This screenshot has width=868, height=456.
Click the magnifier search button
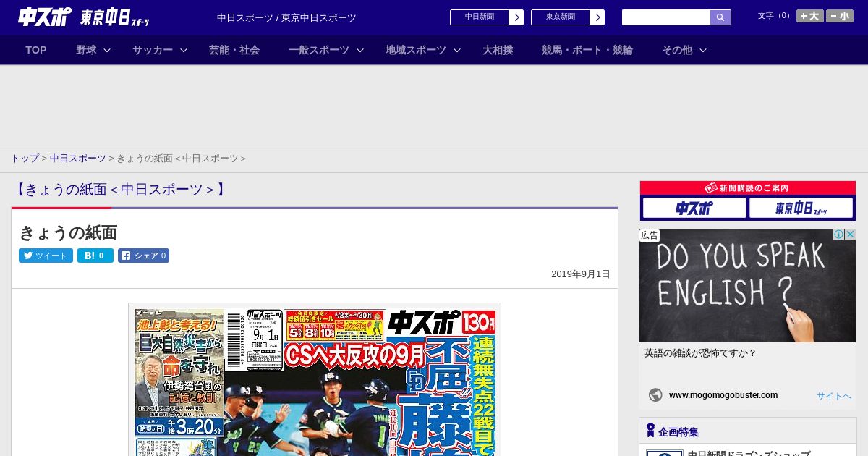point(720,17)
